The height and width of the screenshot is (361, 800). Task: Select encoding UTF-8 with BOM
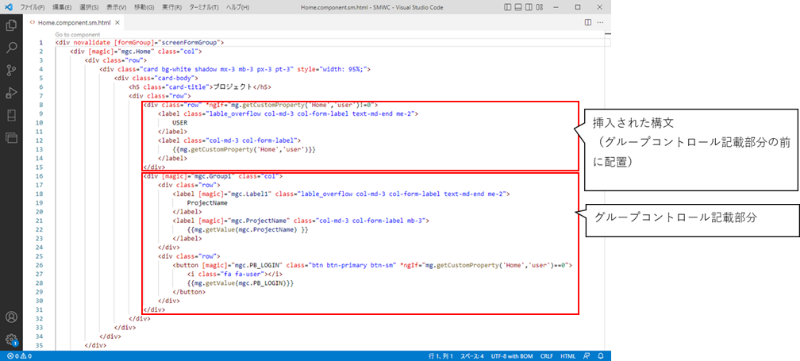coord(512,356)
